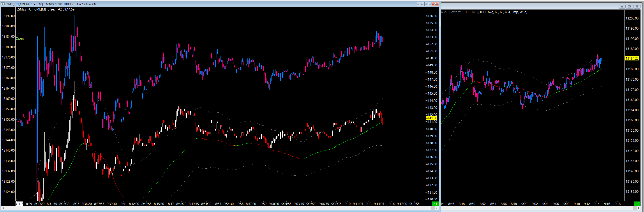Viewport: 644px width, 212px height.
Task: Click the left chart's scrollbar left arrow
Action: (3, 208)
